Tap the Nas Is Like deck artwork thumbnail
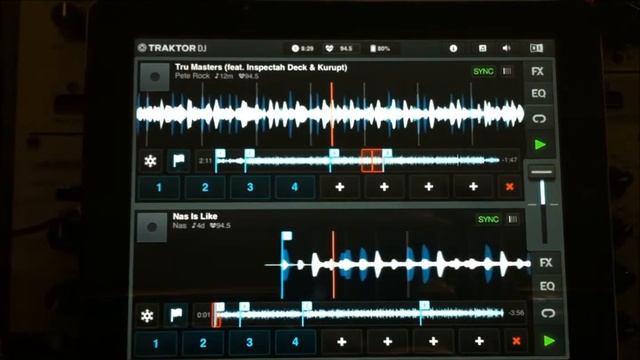Viewport: 640px width, 360px height. (x=151, y=227)
